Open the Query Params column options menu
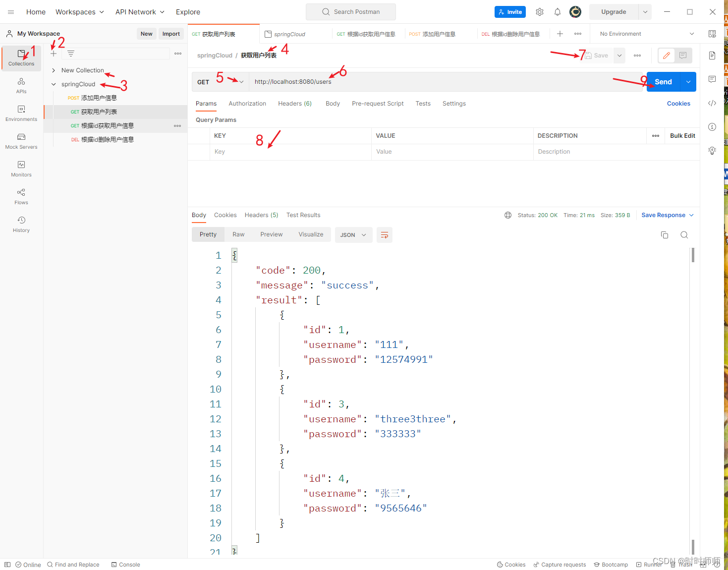 [656, 136]
